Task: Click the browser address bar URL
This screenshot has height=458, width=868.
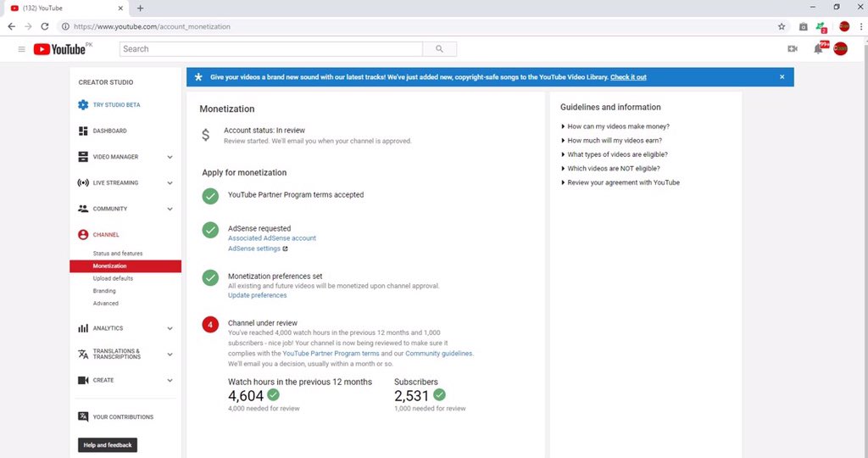Action: coord(152,26)
